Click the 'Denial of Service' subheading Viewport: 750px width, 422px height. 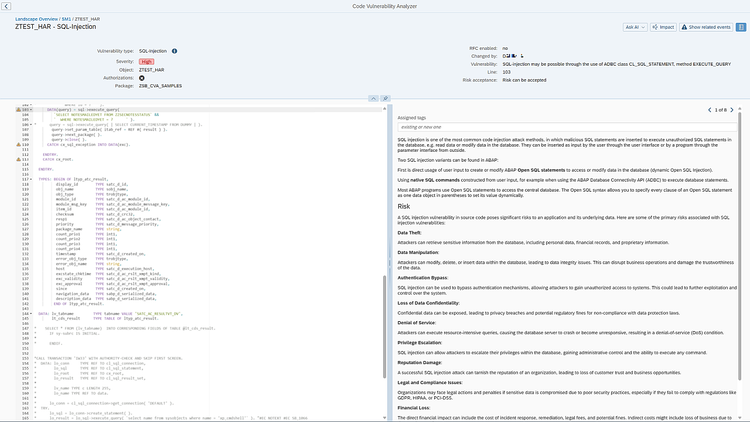(x=417, y=323)
